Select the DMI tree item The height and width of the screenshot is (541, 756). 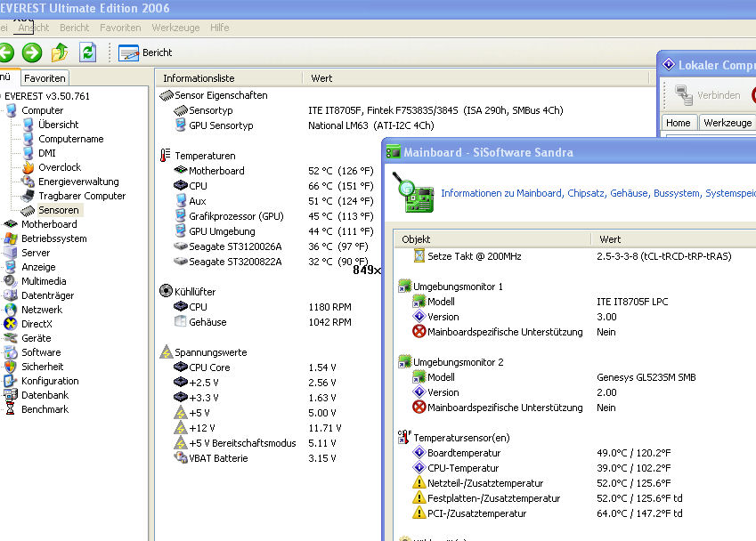(47, 153)
